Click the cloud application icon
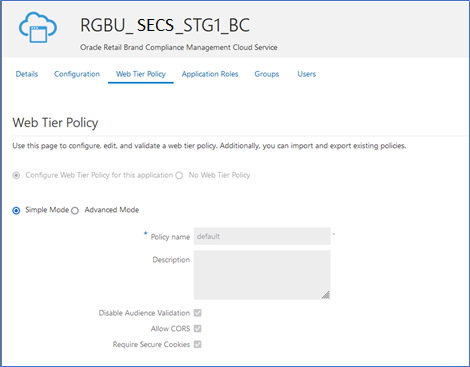 pyautogui.click(x=38, y=27)
